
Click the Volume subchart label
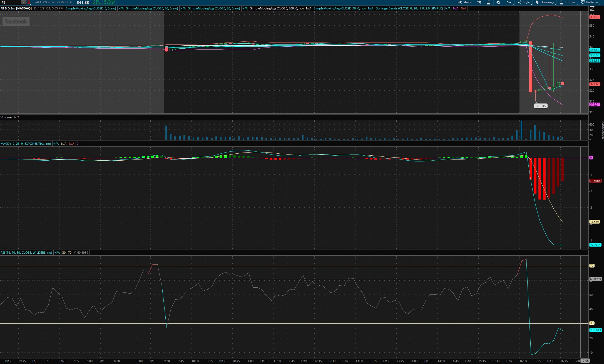[x=6, y=117]
